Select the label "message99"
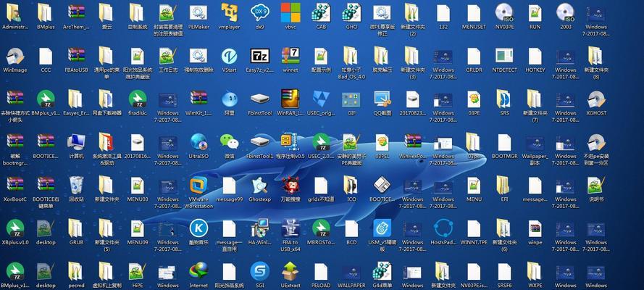This screenshot has width=644, height=290. point(229,199)
